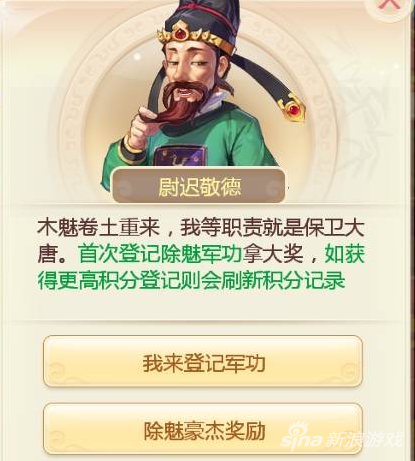Click the sina eye logo watermark
The height and width of the screenshot is (461, 415).
point(296,432)
